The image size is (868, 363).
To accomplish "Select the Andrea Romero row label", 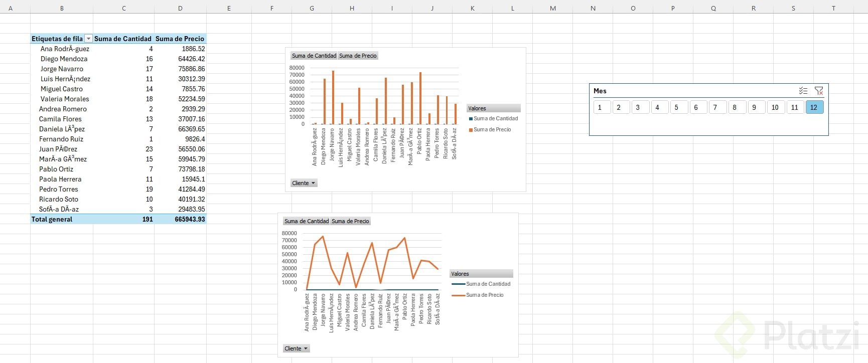I will [62, 109].
